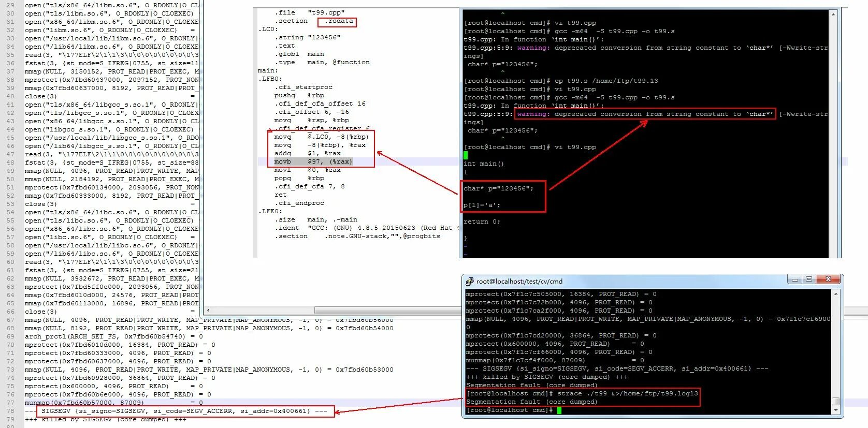Click '+++ killed by SIGSEGV' line in PuTTY
Viewport: 868px width, 428px height.
[547, 377]
